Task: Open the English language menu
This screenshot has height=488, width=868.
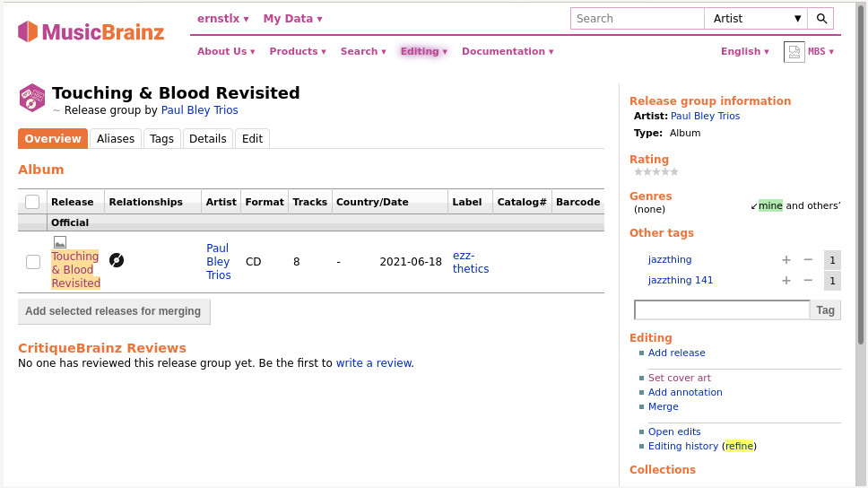Action: tap(744, 51)
